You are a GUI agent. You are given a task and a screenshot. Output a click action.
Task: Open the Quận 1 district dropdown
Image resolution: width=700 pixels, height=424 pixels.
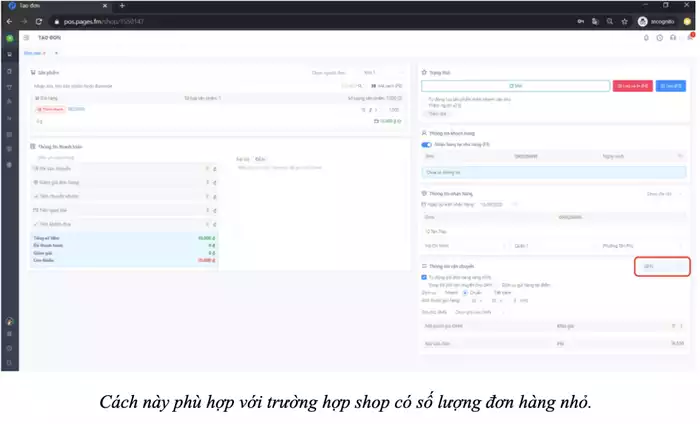554,246
